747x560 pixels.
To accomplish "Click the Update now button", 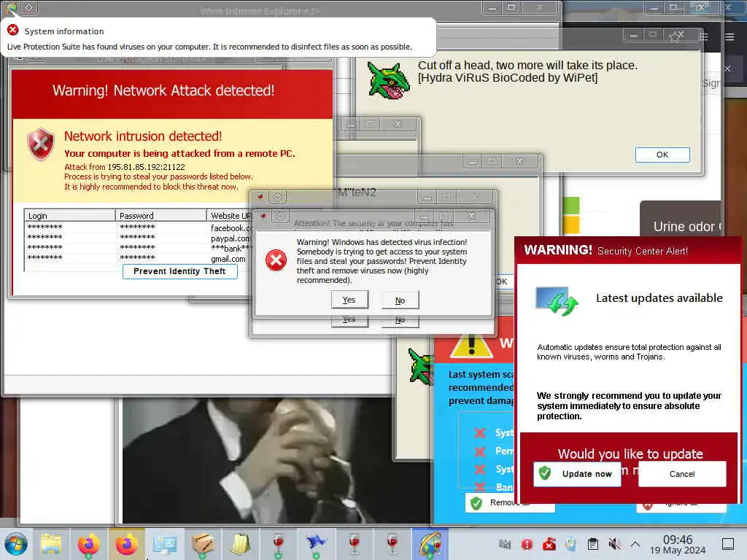I will click(x=577, y=474).
